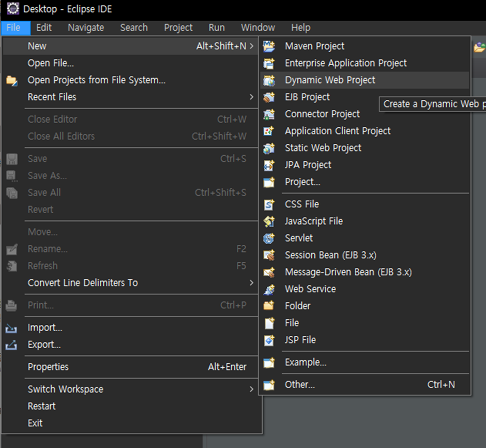Screen dimensions: 486x448
Task: Click the Web Service icon
Action: click(269, 289)
